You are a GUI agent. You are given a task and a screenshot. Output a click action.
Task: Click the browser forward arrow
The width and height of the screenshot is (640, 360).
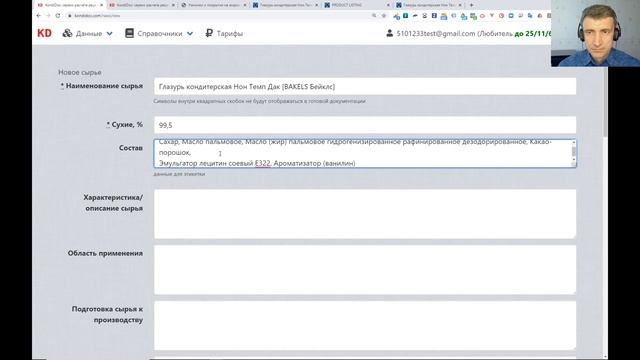pyautogui.click(x=48, y=16)
